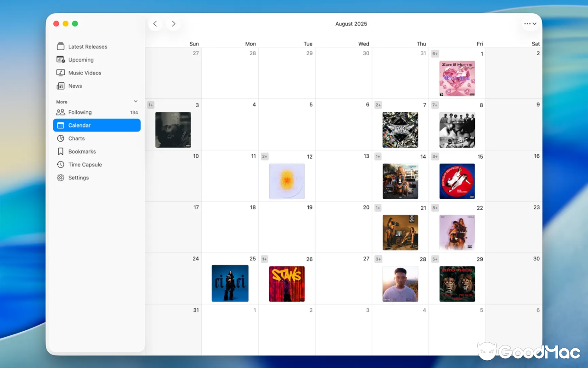Show 1+ more releases on August 21
588x368 pixels.
pos(378,208)
